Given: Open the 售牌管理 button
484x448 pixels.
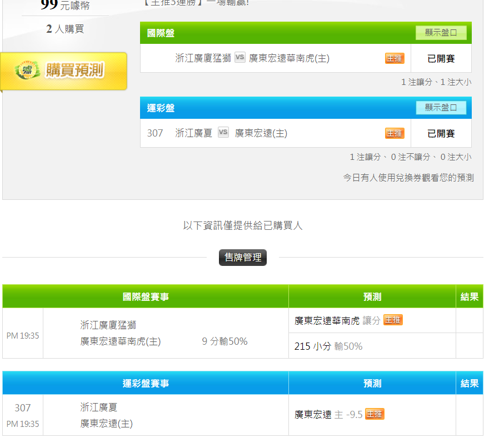Looking at the screenshot, I should 243,258.
